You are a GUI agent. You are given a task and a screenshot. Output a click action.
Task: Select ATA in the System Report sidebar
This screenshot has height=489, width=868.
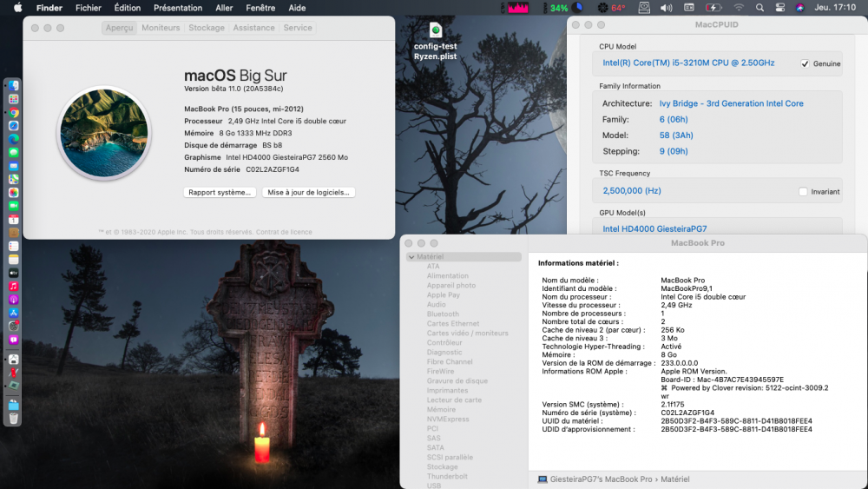[x=433, y=267]
